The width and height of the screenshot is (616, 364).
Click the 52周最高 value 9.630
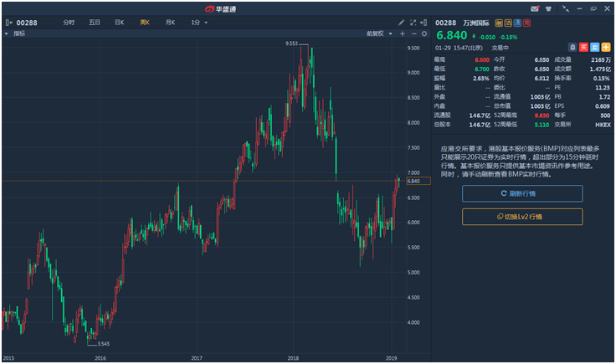[542, 115]
